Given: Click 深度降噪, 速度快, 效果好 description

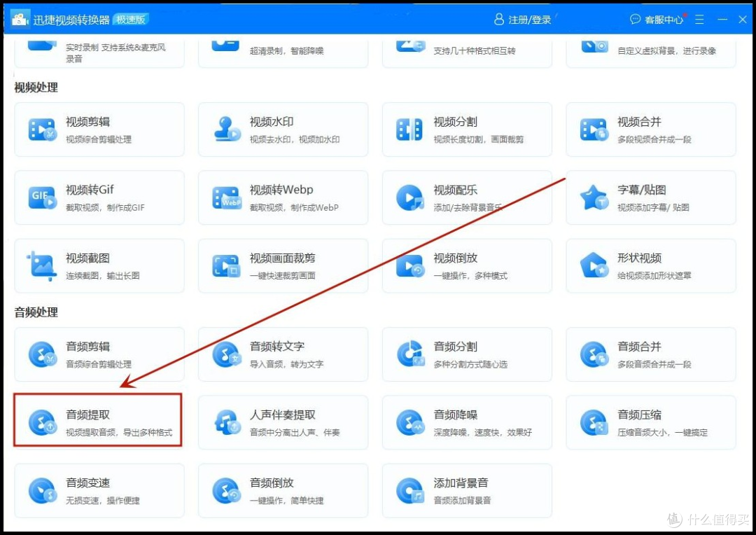Looking at the screenshot, I should [482, 432].
